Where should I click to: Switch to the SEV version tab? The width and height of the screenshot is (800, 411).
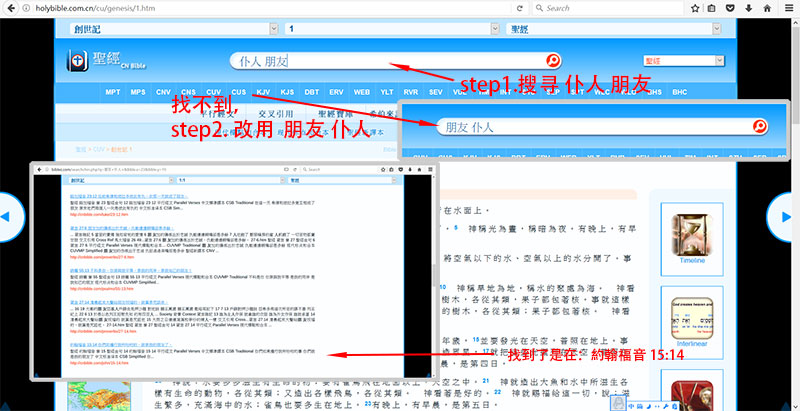pos(436,92)
